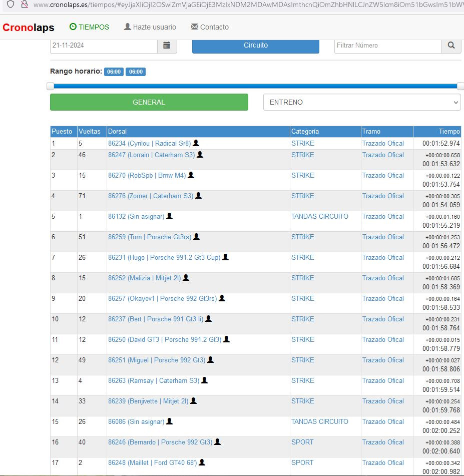Click the user icon next to 86251 Miguel

[x=210, y=360]
